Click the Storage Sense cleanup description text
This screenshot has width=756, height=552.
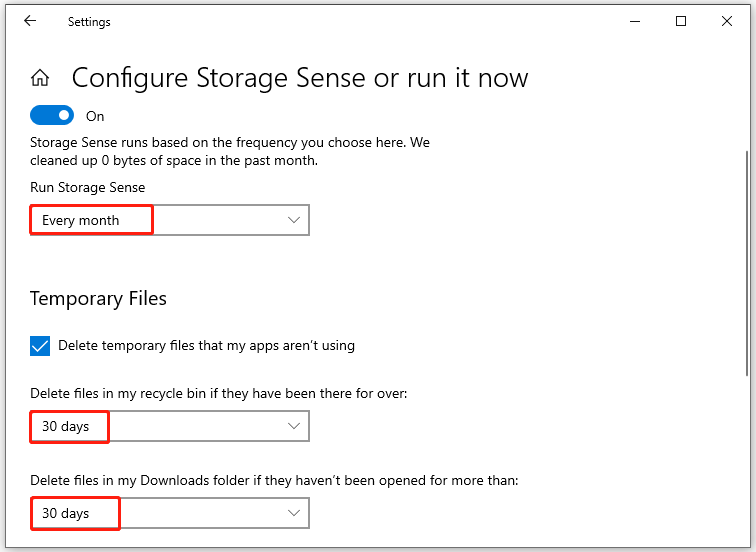click(x=229, y=150)
